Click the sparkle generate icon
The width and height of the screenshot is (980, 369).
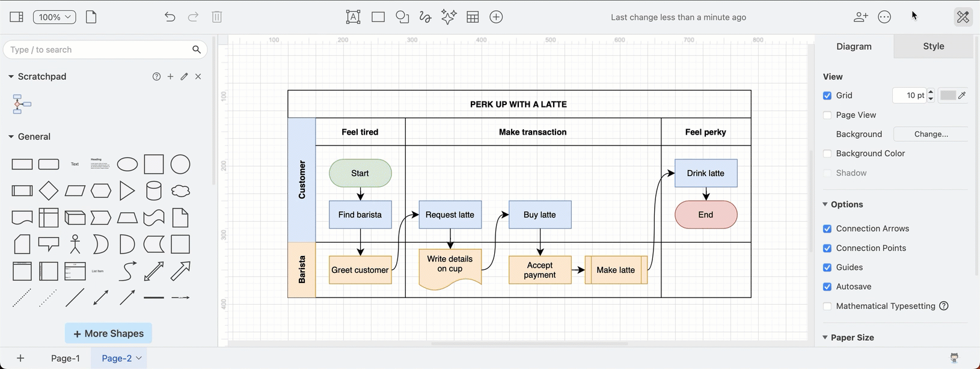click(x=449, y=17)
